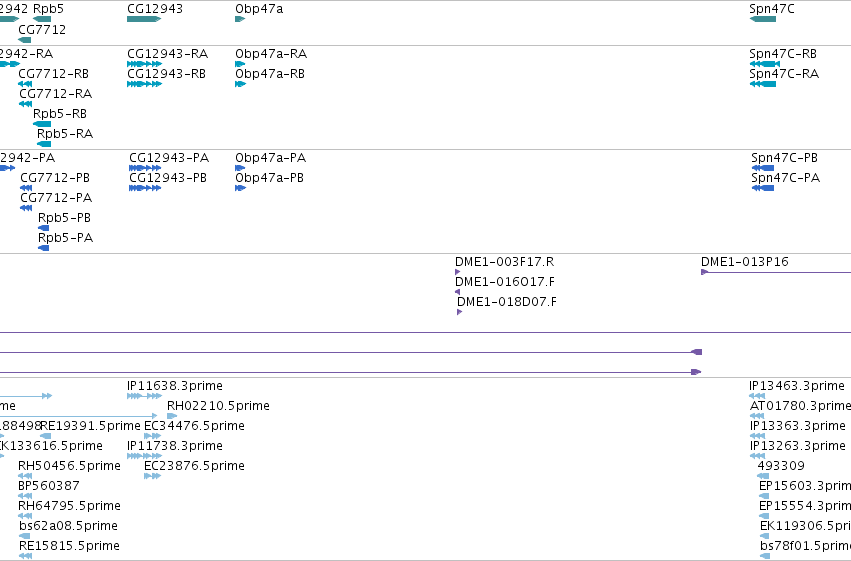The image size is (851, 561).
Task: Click the DME1-013P16 clone feature
Action: coord(776,272)
